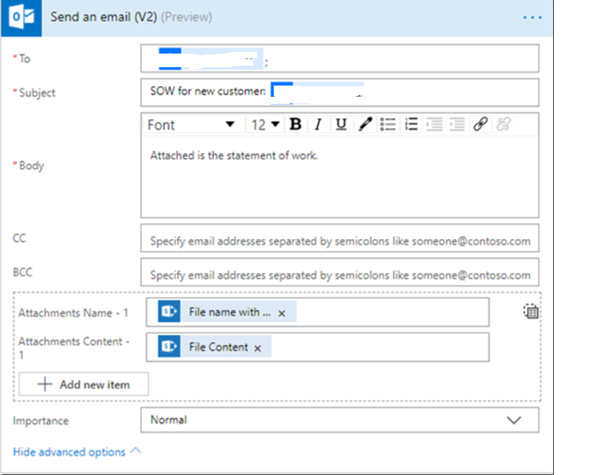Open the font color pen tool
Viewport: 601px width, 475px height.
365,124
